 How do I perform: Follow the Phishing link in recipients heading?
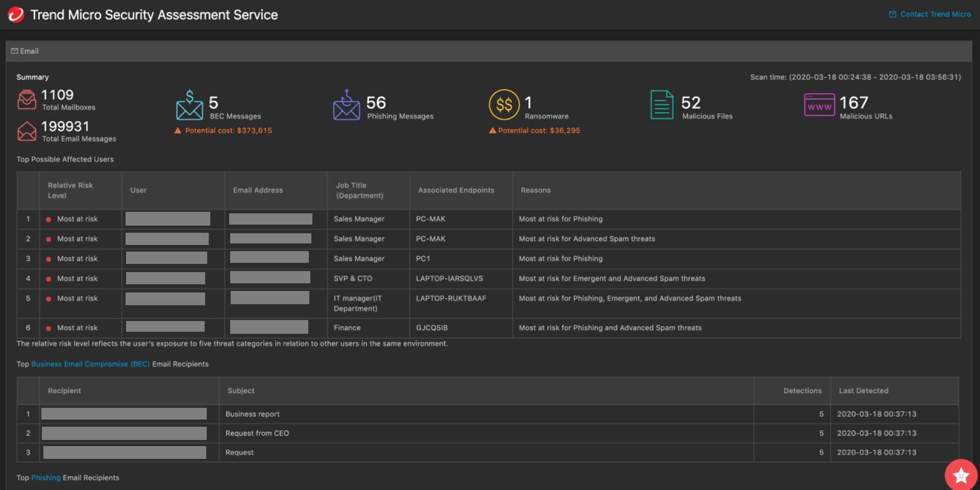pyautogui.click(x=46, y=478)
